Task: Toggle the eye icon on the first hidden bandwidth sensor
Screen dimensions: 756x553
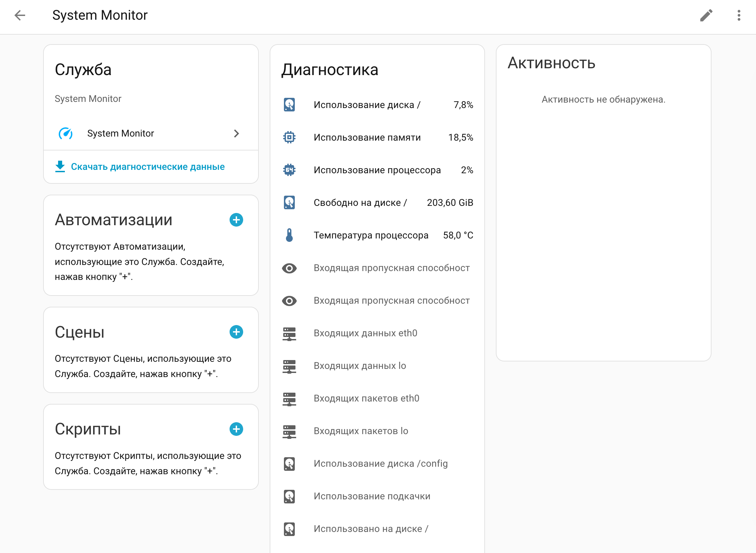Action: click(x=289, y=268)
